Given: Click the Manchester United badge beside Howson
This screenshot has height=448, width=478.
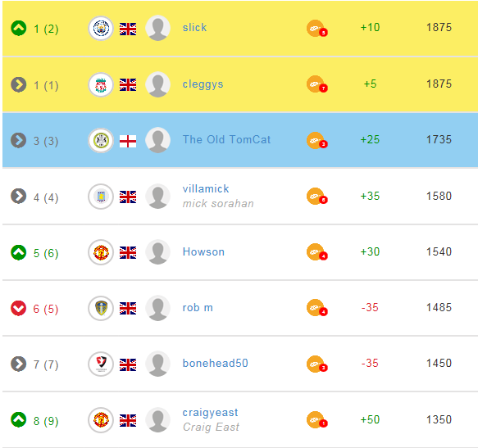Looking at the screenshot, I should pos(101,252).
